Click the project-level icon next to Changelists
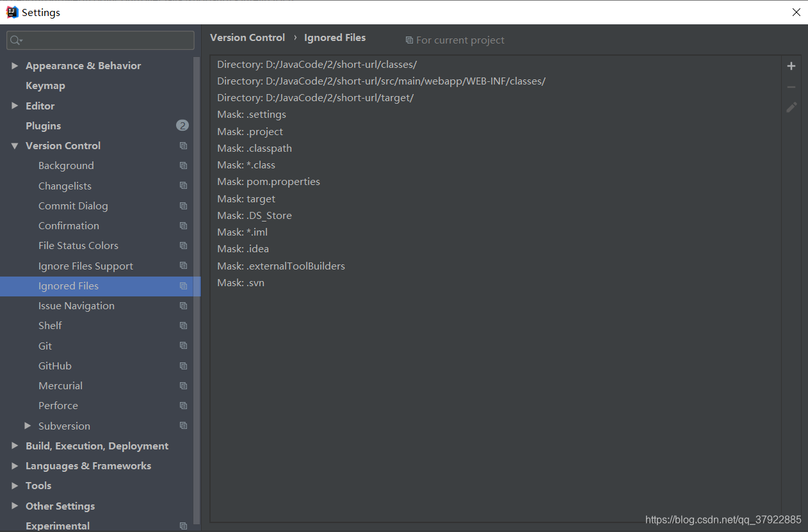The width and height of the screenshot is (808, 532). click(184, 186)
